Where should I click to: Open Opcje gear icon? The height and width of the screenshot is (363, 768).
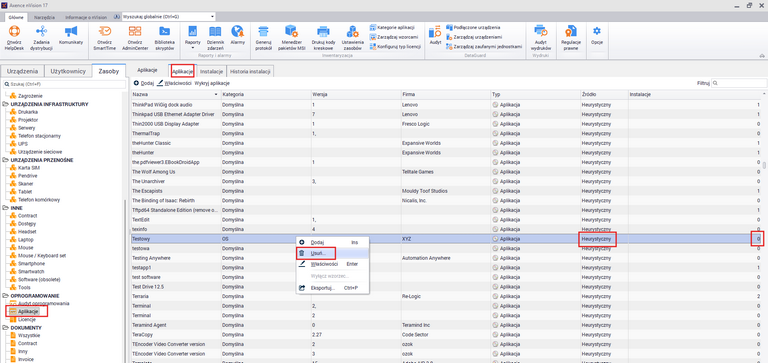(597, 35)
